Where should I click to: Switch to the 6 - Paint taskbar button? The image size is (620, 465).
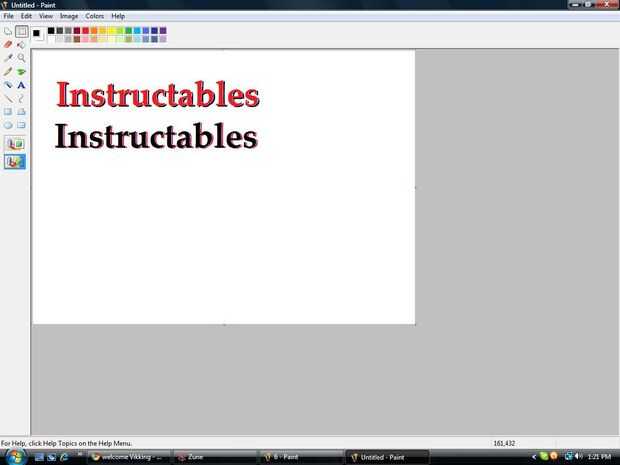[x=301, y=457]
